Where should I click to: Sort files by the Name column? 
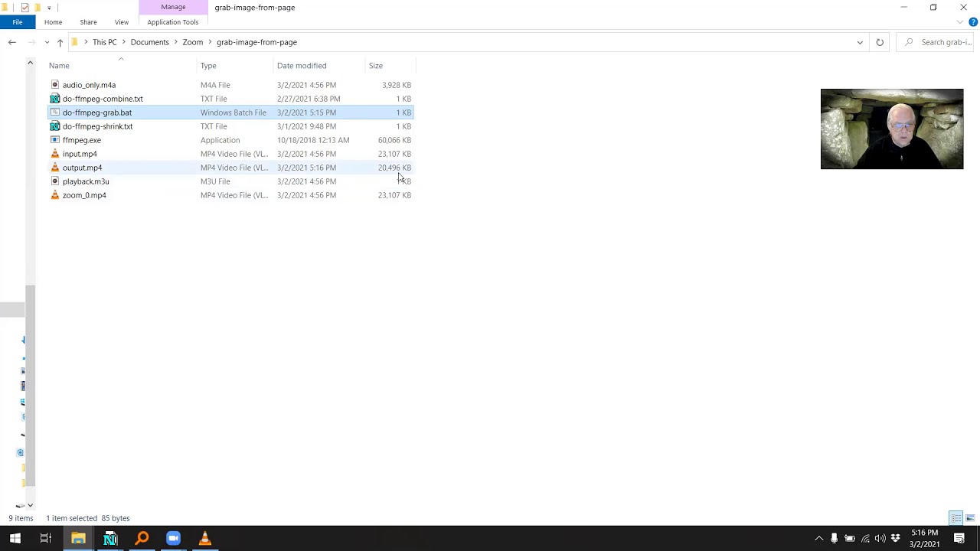(59, 66)
